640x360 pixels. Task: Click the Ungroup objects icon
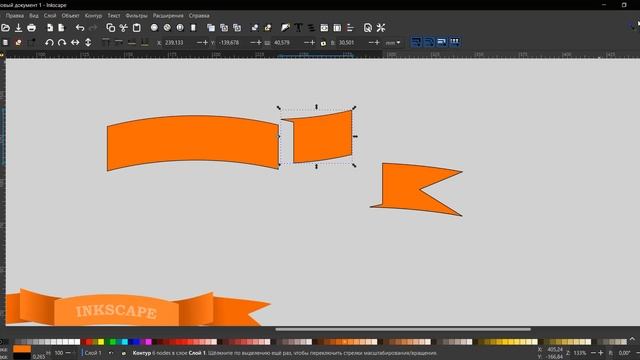268,28
